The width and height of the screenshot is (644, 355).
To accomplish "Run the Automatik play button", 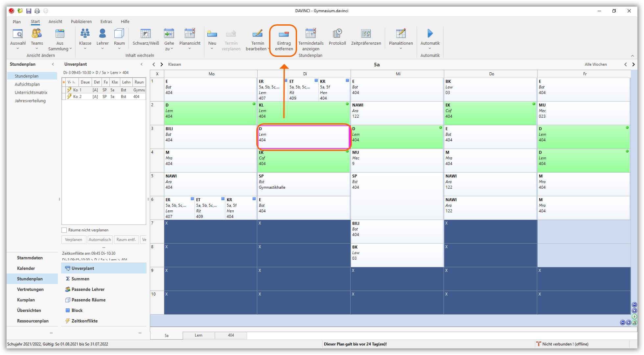I will 430,33.
